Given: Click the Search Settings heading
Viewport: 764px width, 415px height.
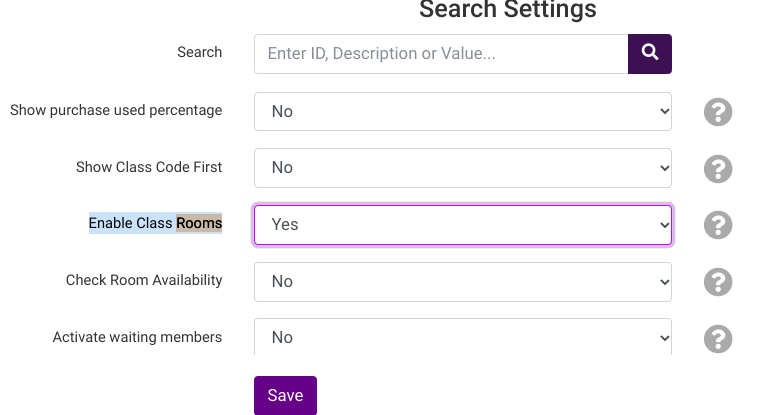Looking at the screenshot, I should [x=507, y=10].
